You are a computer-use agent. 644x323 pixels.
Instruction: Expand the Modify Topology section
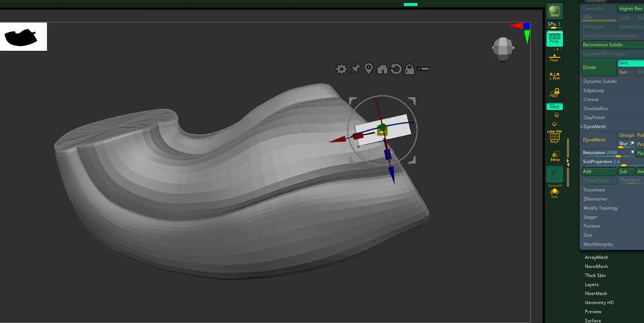(601, 208)
